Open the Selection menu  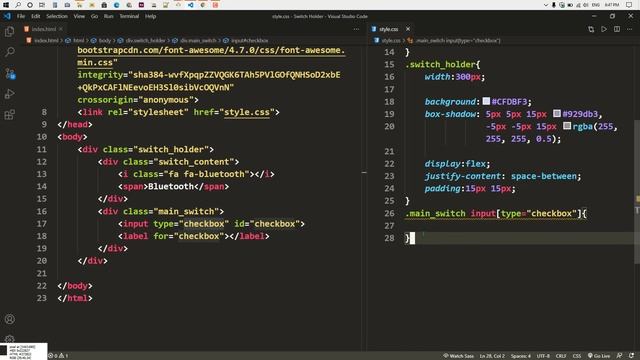(x=57, y=16)
